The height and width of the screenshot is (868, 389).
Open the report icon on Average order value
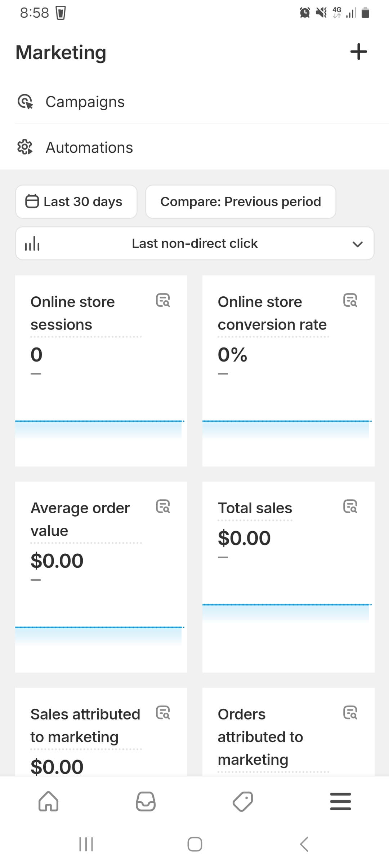[x=163, y=506]
